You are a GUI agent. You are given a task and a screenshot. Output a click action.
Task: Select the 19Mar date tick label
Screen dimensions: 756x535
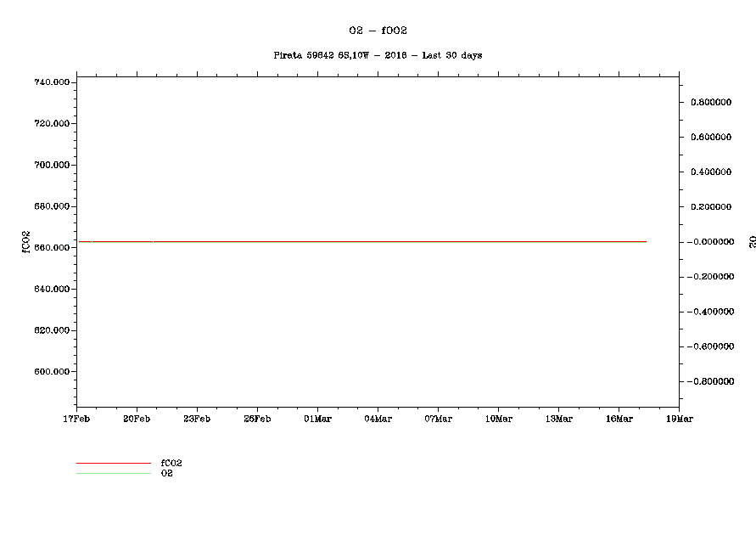679,419
